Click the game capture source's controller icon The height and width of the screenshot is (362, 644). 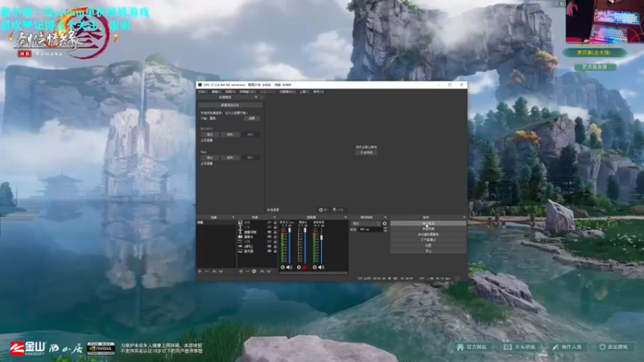(x=240, y=246)
